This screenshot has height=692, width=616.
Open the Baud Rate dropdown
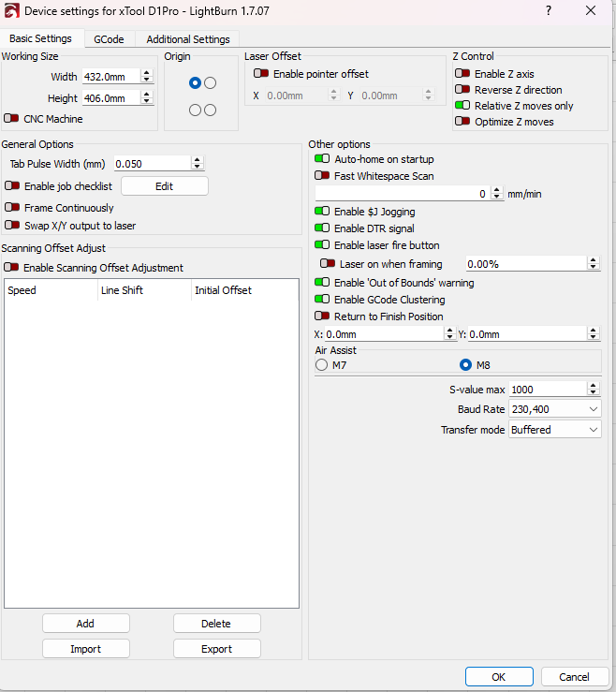tap(555, 409)
